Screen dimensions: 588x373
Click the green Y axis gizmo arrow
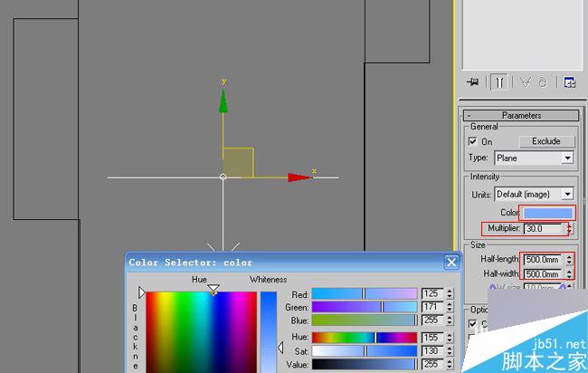coord(223,100)
